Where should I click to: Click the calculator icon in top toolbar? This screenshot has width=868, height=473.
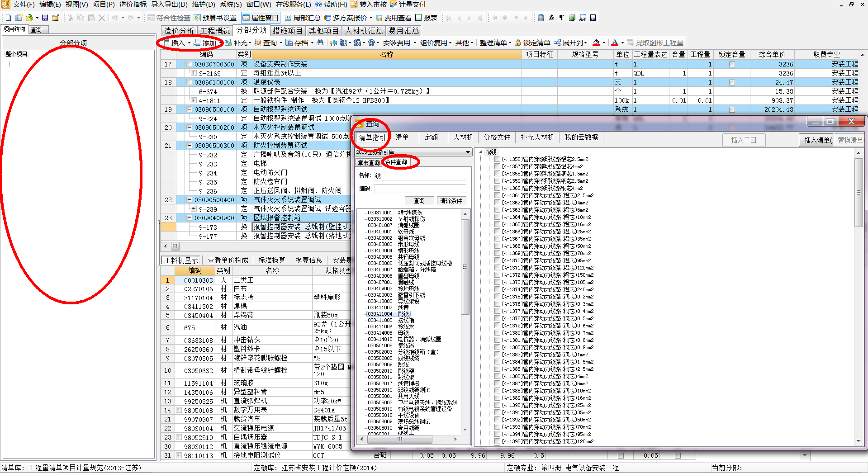click(x=541, y=18)
